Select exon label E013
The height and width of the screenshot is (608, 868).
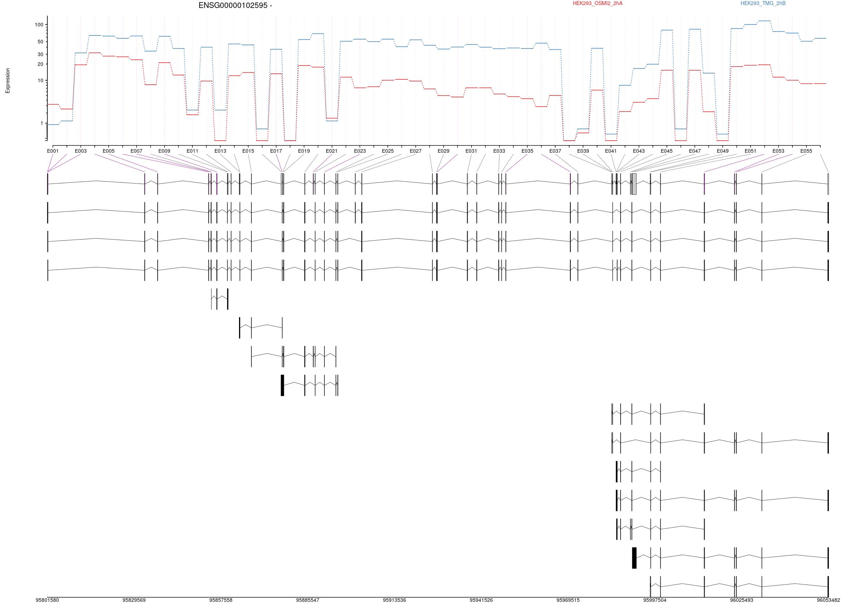coord(220,151)
